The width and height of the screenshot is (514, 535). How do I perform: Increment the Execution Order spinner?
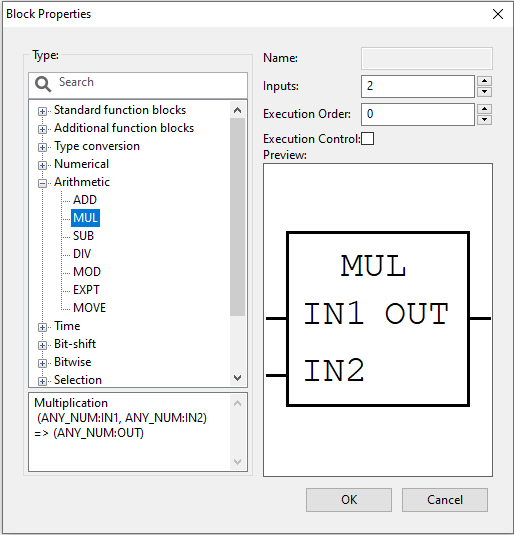tap(484, 109)
